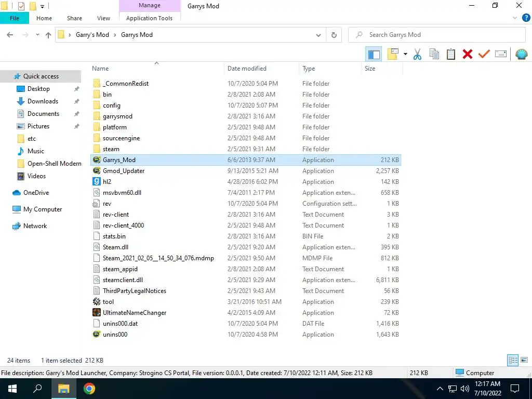Image resolution: width=532 pixels, height=399 pixels.
Task: Open Downloads in the navigation pane
Action: [43, 101]
